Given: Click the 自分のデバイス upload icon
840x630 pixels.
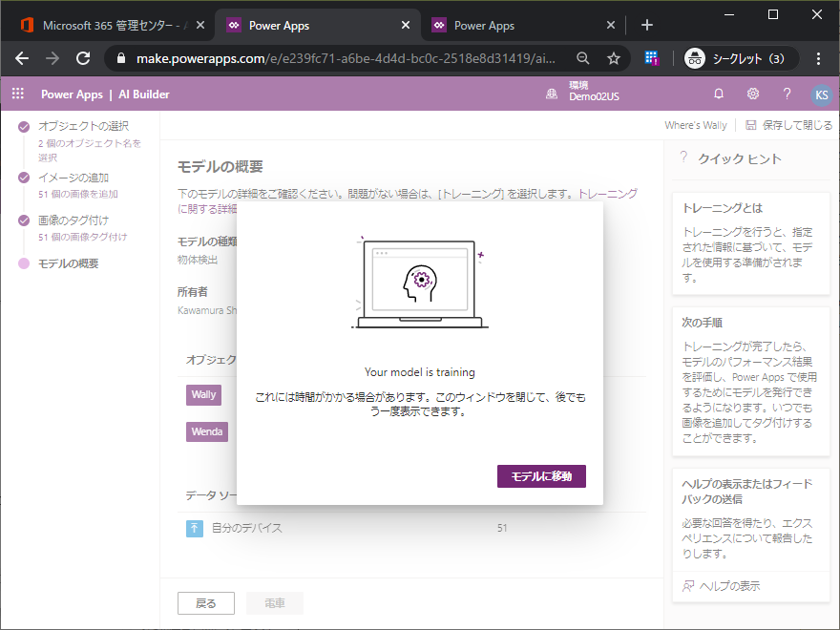Looking at the screenshot, I should 195,528.
